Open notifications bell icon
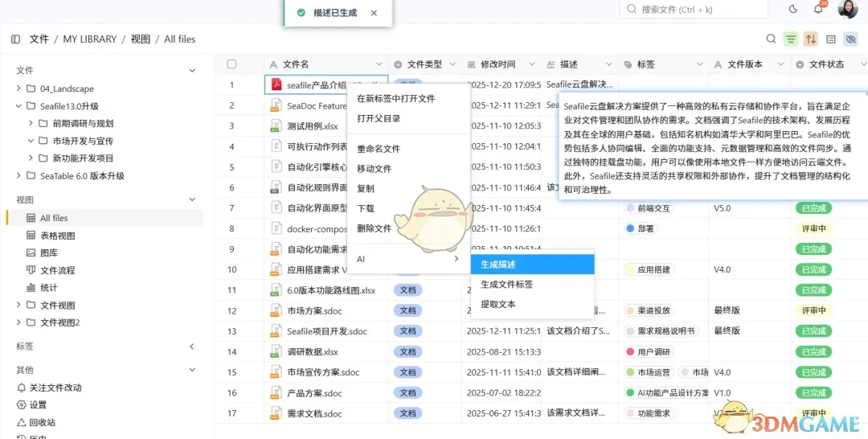 818,10
